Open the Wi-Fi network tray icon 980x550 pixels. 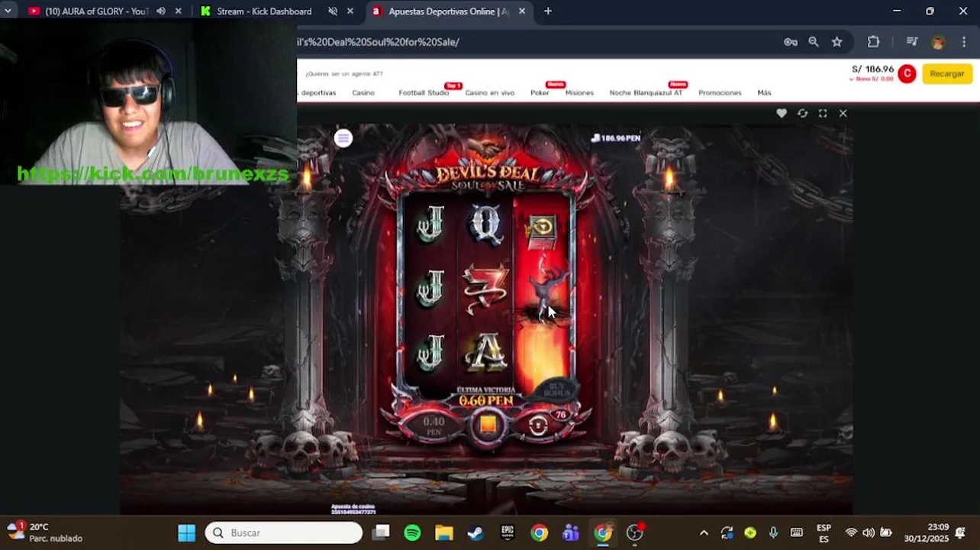click(x=851, y=532)
